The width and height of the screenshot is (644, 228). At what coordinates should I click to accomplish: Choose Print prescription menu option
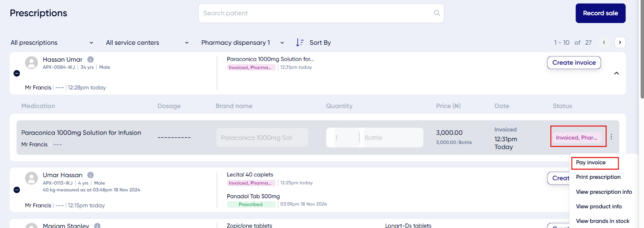pyautogui.click(x=598, y=177)
